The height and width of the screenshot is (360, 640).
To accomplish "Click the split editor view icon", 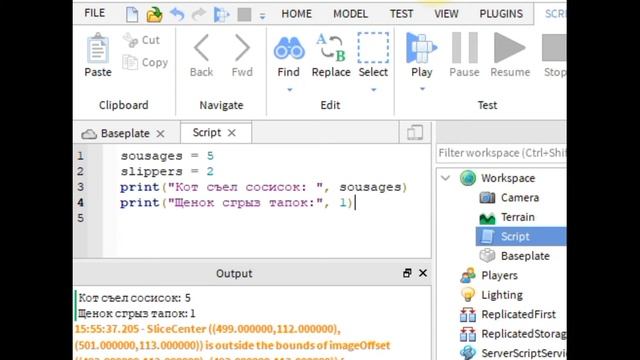I will click(415, 133).
